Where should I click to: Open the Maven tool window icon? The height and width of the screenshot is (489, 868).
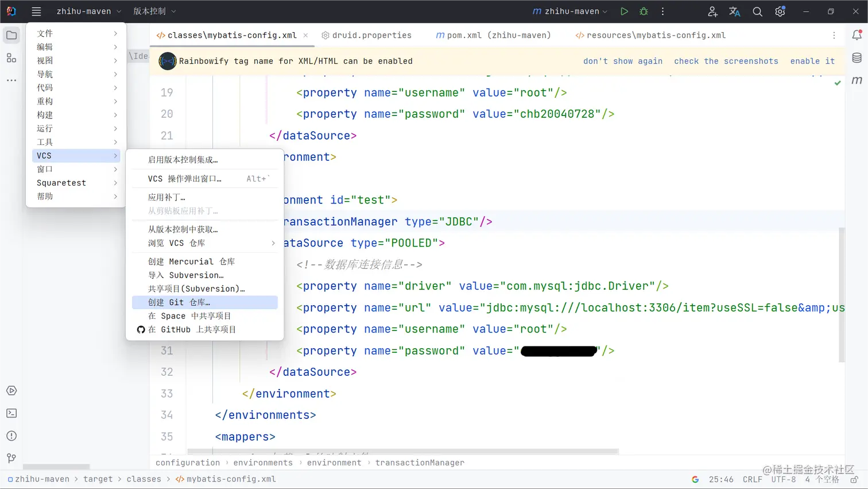click(x=857, y=80)
